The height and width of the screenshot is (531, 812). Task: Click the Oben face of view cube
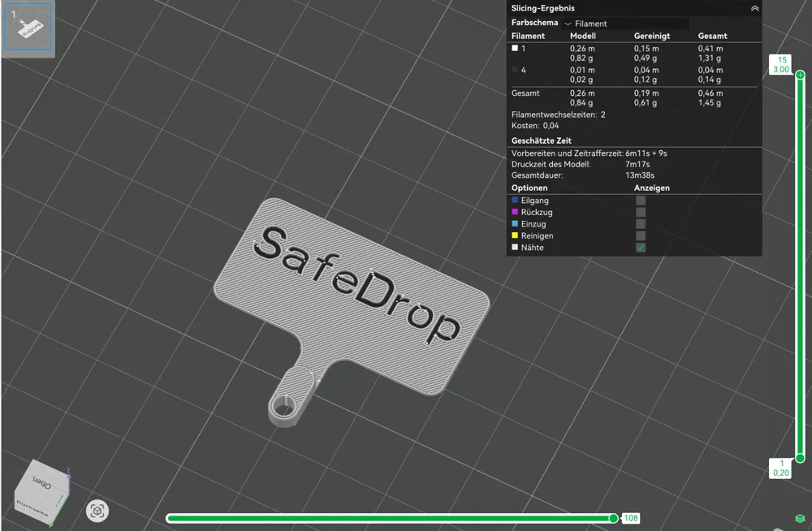coord(43,481)
